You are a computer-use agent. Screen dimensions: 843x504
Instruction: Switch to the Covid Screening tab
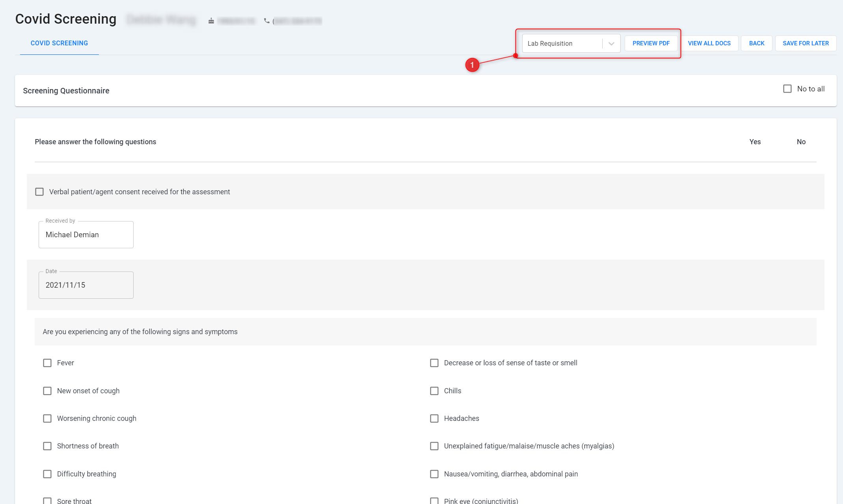59,43
